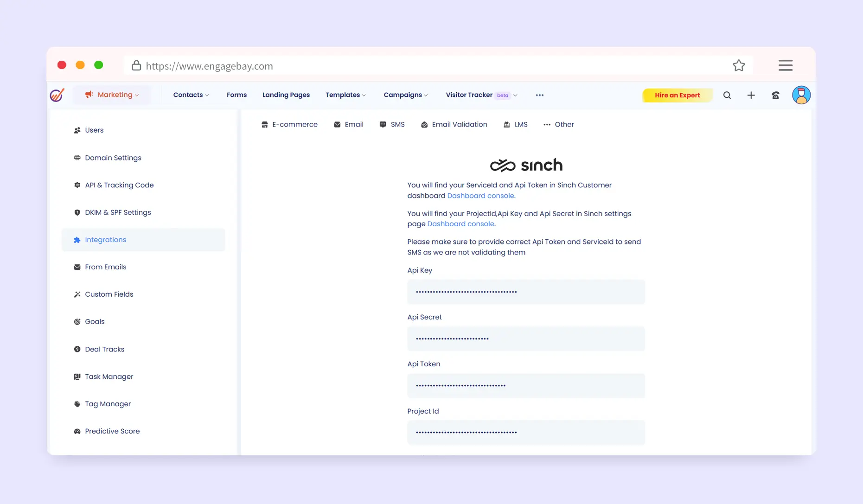
Task: Open the user profile avatar
Action: pyautogui.click(x=801, y=95)
